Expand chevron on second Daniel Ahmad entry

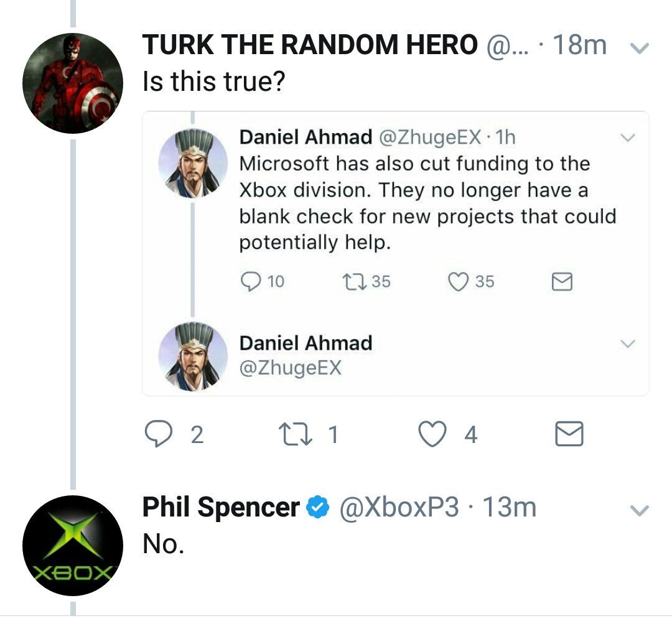pos(628,343)
